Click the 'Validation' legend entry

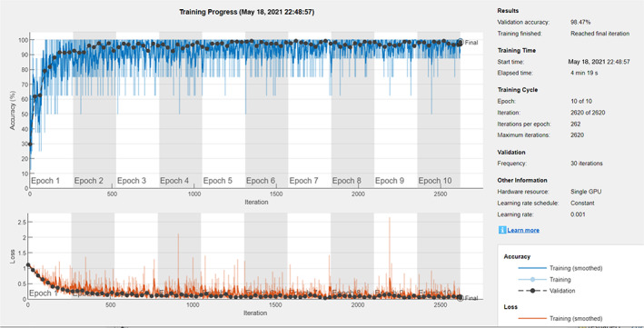tap(546, 291)
